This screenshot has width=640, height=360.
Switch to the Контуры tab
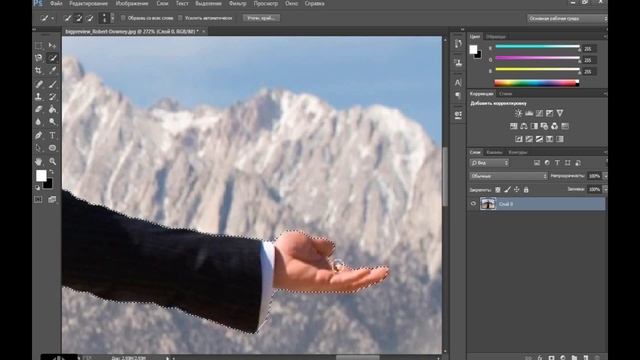(x=518, y=152)
